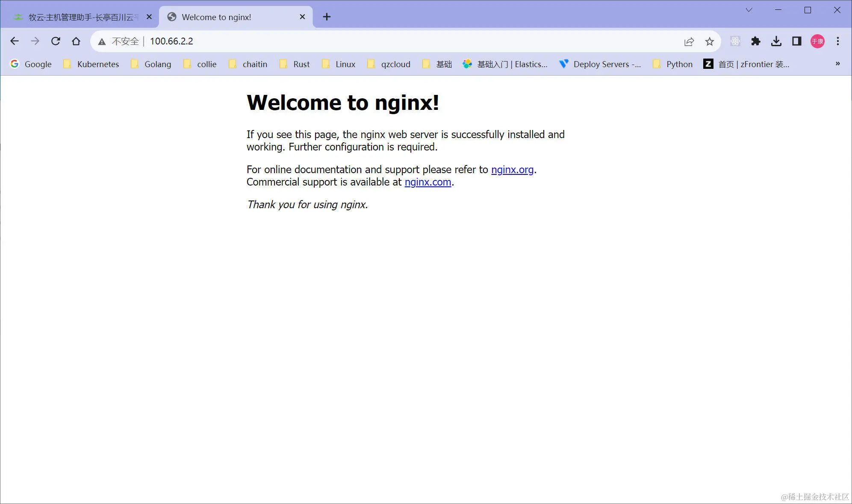Open the extensions puzzle icon
Viewport: 852px width, 504px height.
(756, 41)
